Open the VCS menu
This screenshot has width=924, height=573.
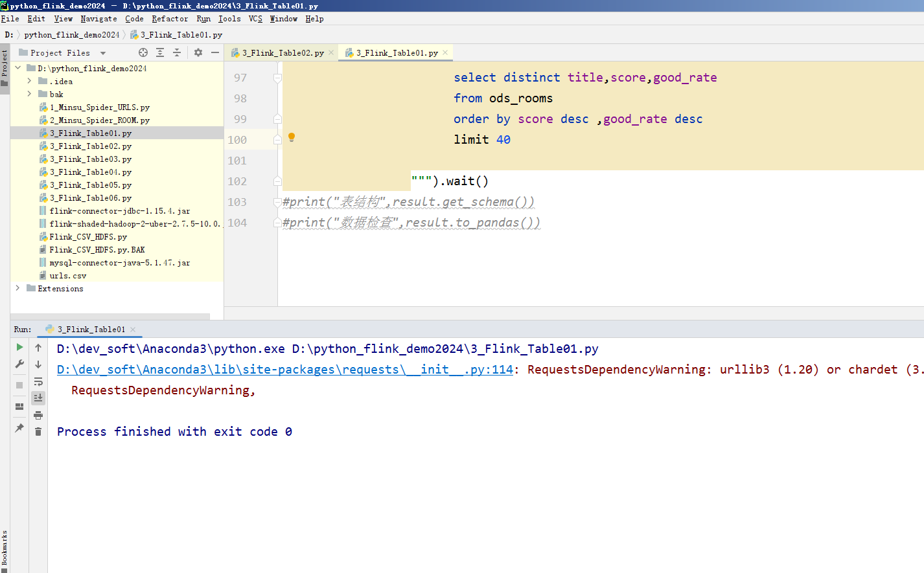click(x=255, y=19)
